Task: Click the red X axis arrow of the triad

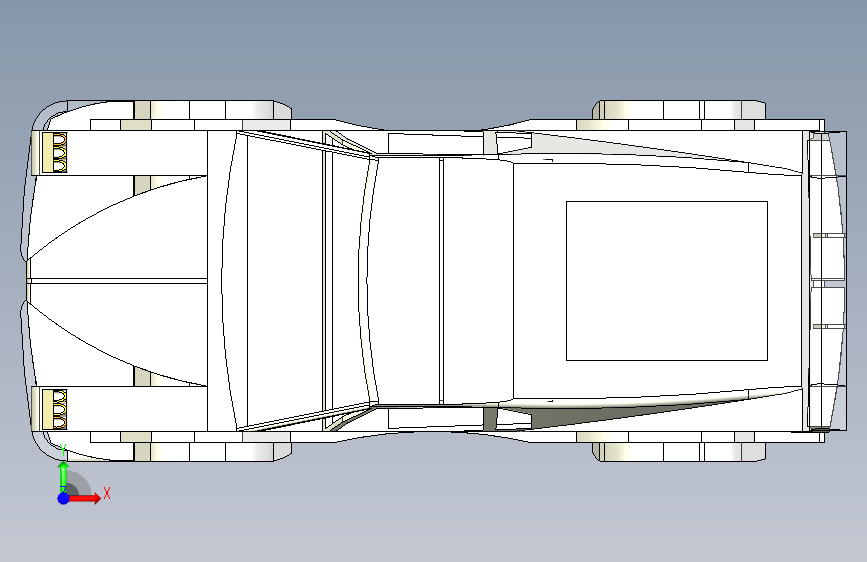Action: [x=83, y=498]
